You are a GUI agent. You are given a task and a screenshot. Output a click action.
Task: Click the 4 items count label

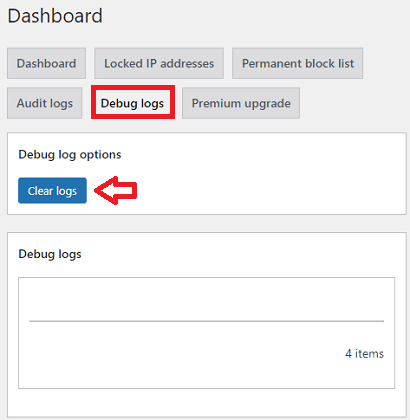point(364,353)
